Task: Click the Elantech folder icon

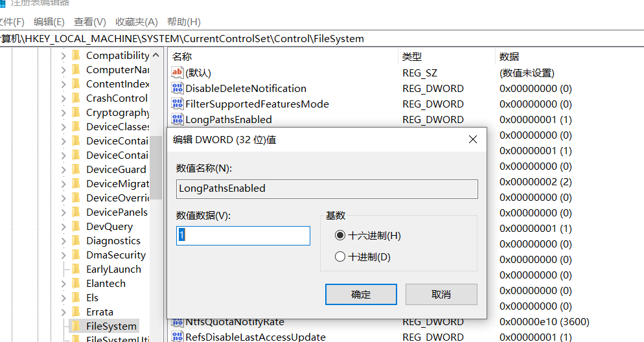Action: point(76,283)
